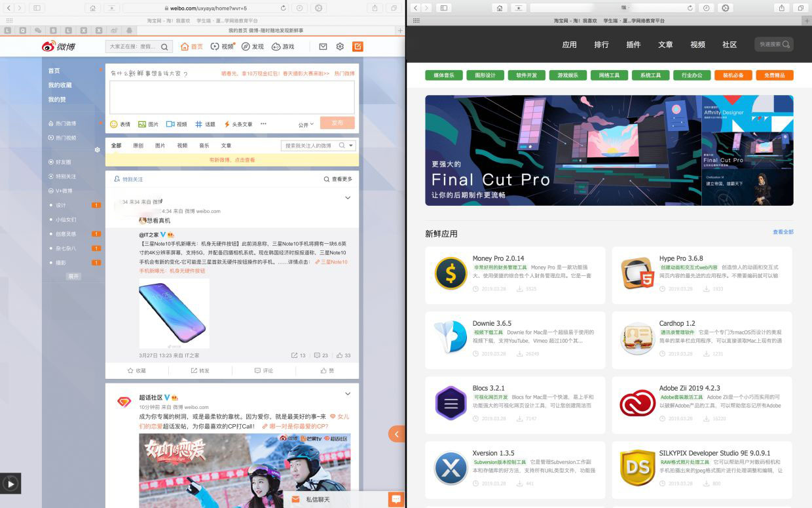Select 软件开发 category button
812x508 pixels.
[x=526, y=75]
